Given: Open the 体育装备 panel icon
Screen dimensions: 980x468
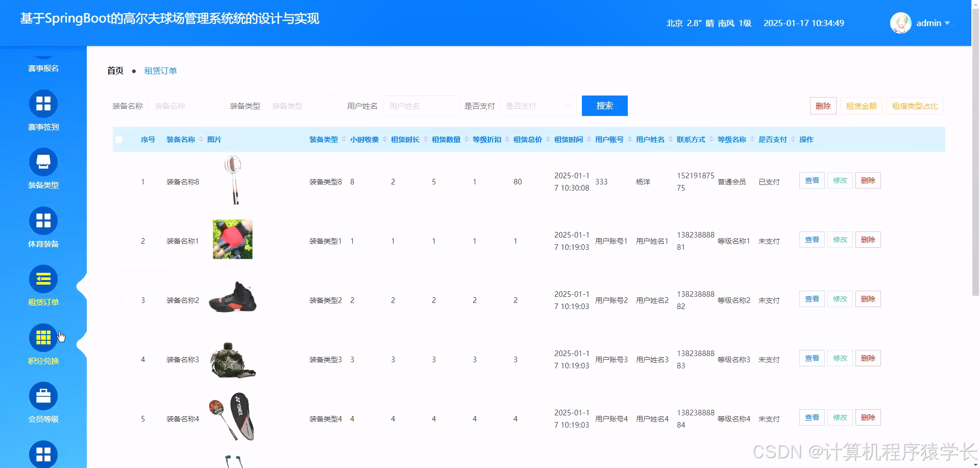Looking at the screenshot, I should coord(43,221).
